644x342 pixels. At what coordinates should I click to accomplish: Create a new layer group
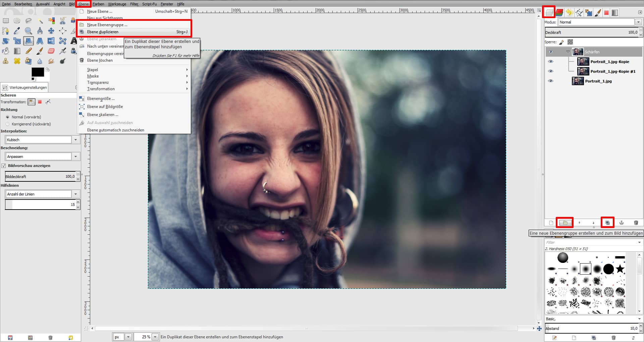pos(565,222)
